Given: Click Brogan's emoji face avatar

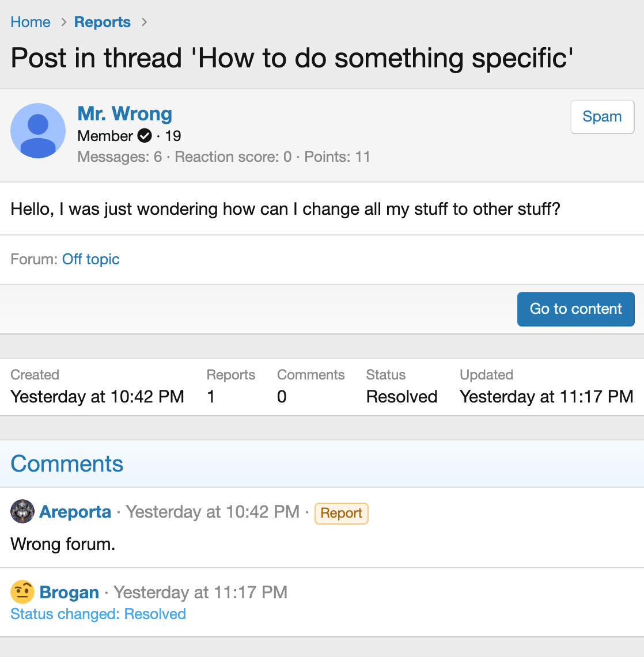Looking at the screenshot, I should coord(22,592).
